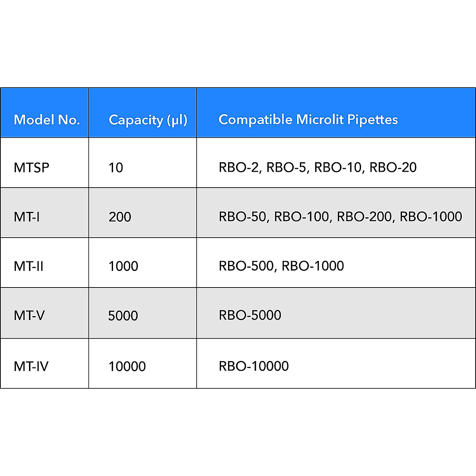Click the RBO-2 text in MTSP row
Viewport: 476px width, 476px height.
click(x=239, y=167)
